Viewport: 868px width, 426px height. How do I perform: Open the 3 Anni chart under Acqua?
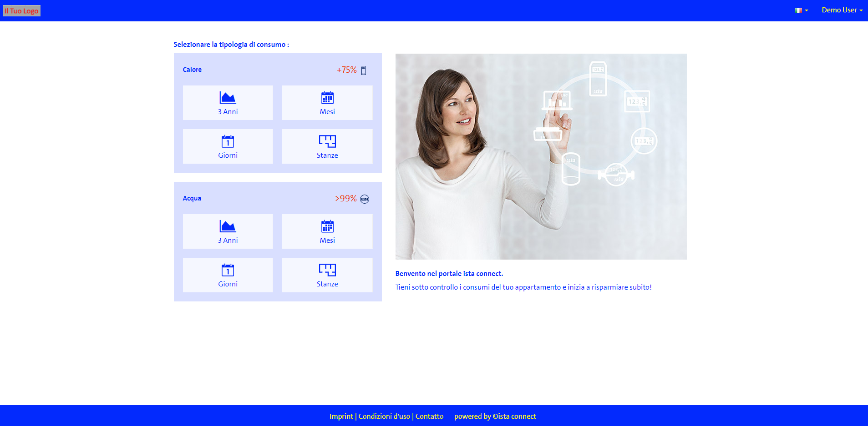point(228,231)
